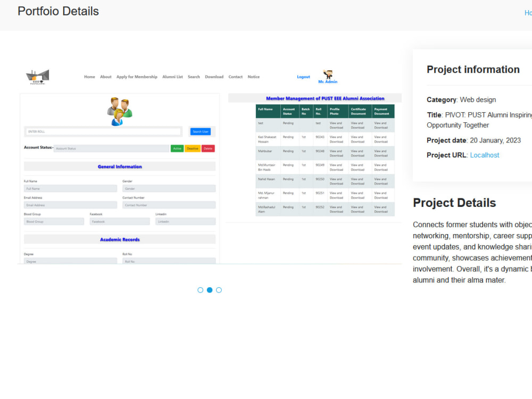
Task: Click the Blood Group input field
Action: tap(54, 221)
